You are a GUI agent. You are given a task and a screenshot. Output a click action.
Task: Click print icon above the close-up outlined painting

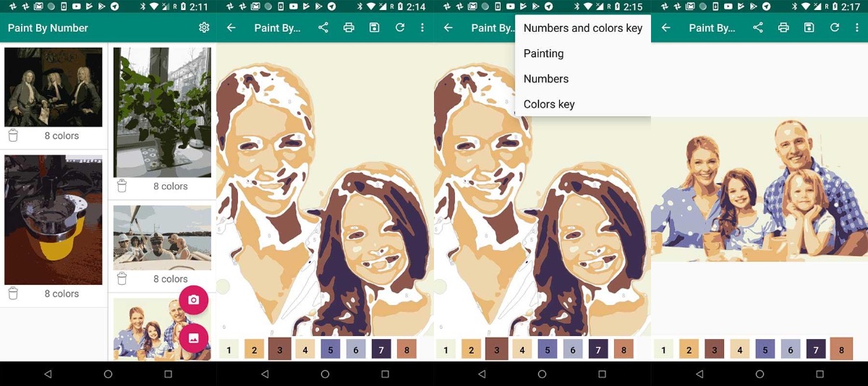349,27
